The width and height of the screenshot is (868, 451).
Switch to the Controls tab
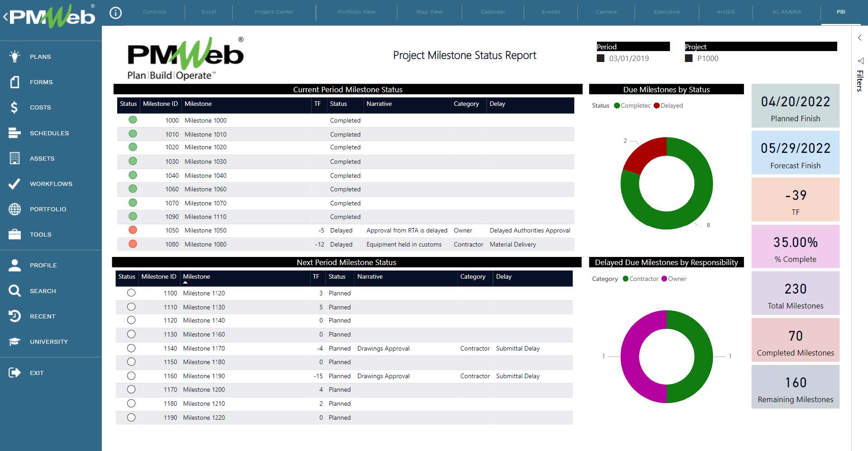click(x=154, y=12)
